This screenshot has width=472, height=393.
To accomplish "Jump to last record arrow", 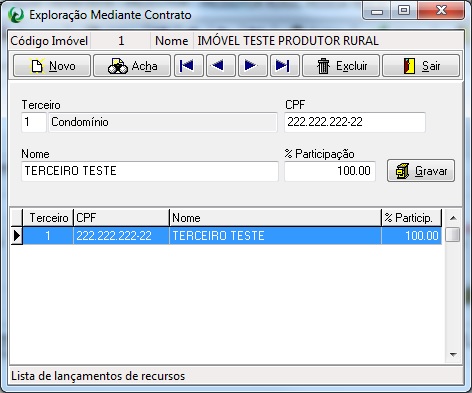I will tap(285, 66).
